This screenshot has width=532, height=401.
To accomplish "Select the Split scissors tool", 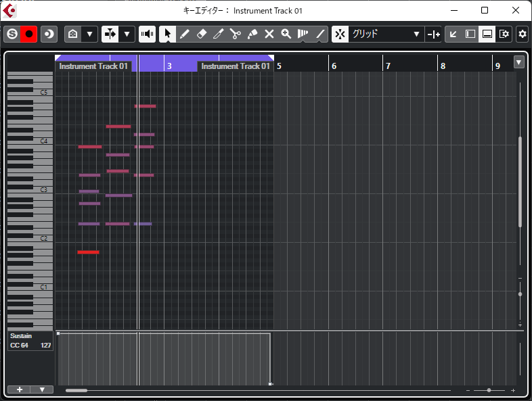I will pos(235,34).
